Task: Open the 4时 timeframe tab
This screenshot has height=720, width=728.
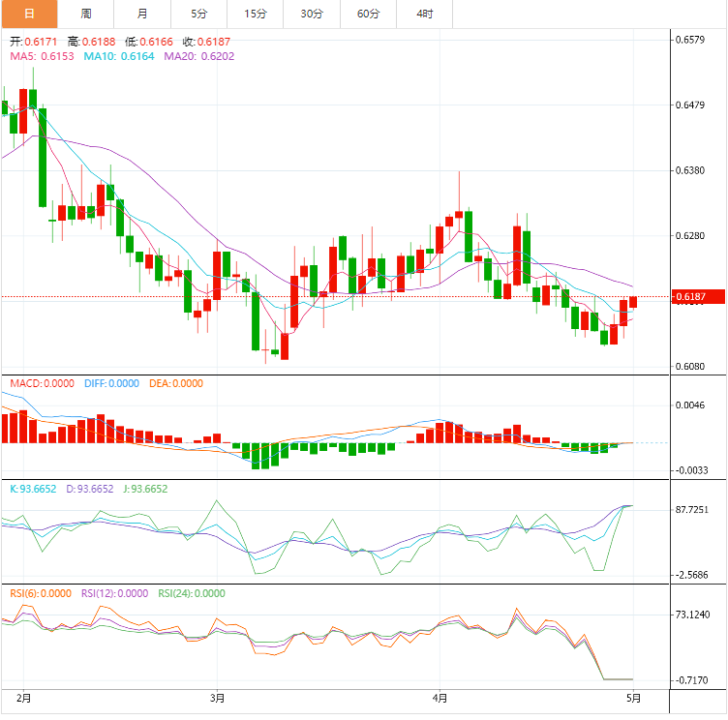Action: (x=425, y=14)
